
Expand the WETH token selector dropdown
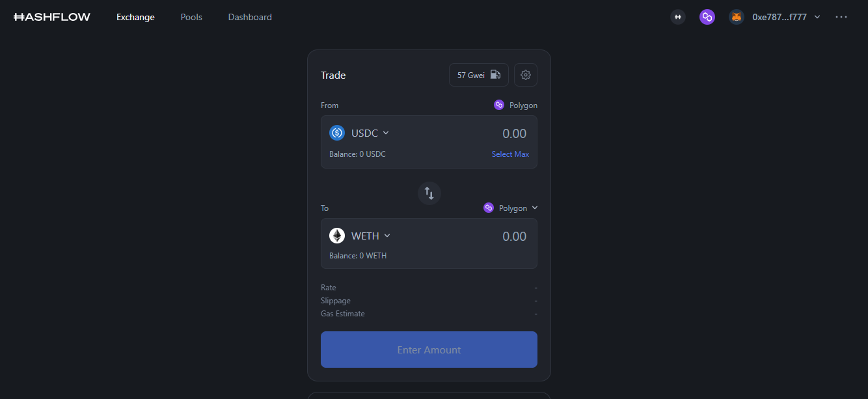[x=387, y=235]
